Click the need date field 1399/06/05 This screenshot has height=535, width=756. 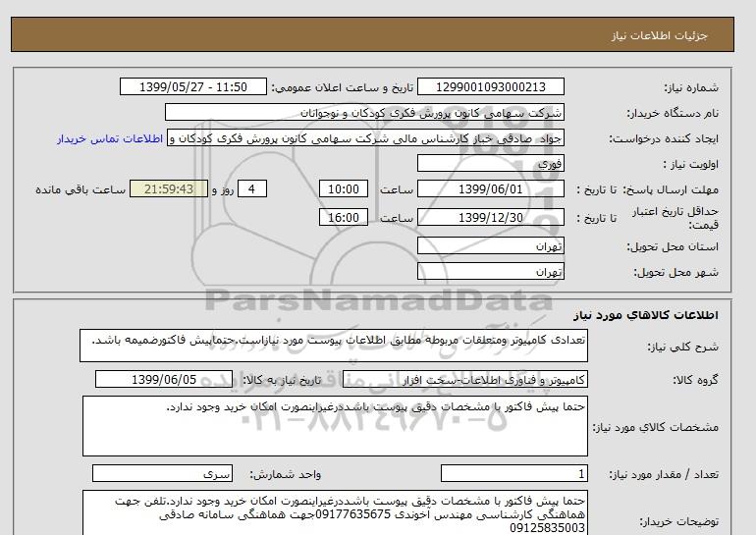tap(164, 379)
